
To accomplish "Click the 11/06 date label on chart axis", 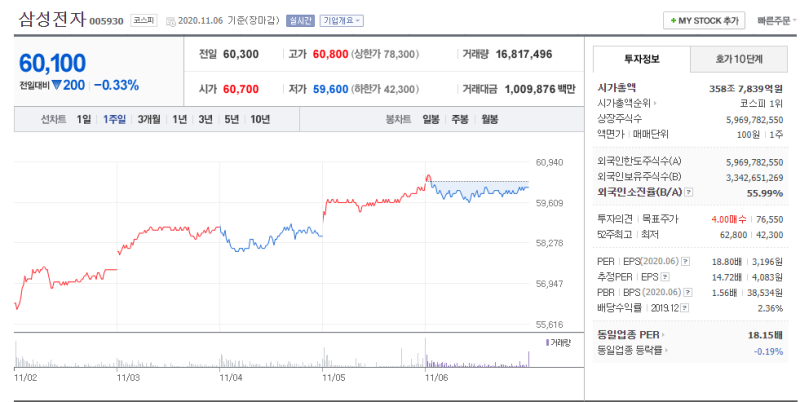I will coord(437,378).
